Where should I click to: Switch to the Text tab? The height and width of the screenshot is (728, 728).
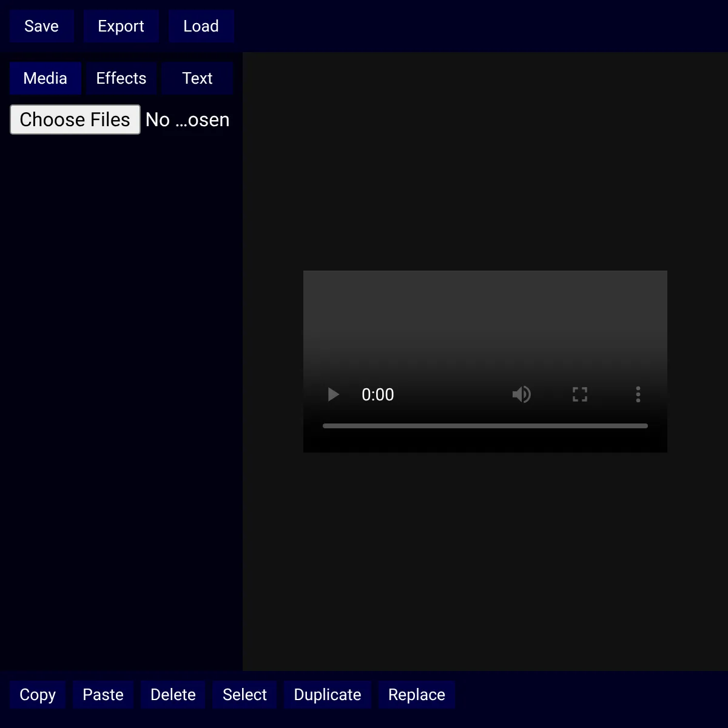(197, 78)
